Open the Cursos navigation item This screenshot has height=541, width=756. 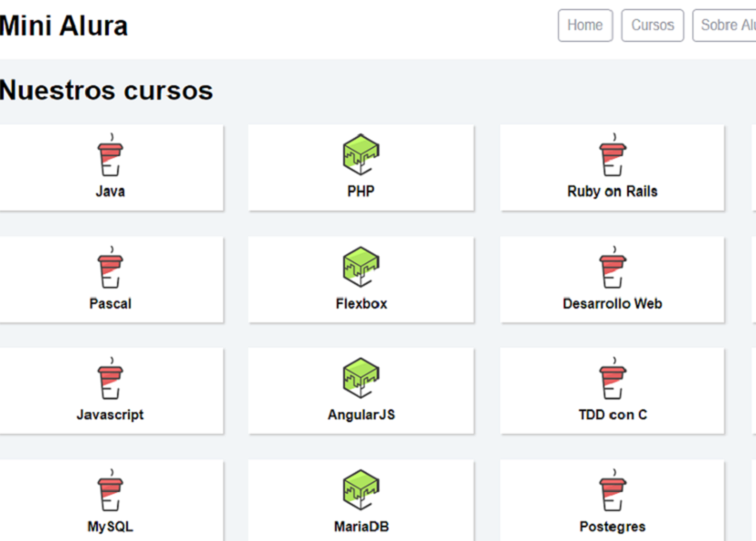pyautogui.click(x=653, y=25)
